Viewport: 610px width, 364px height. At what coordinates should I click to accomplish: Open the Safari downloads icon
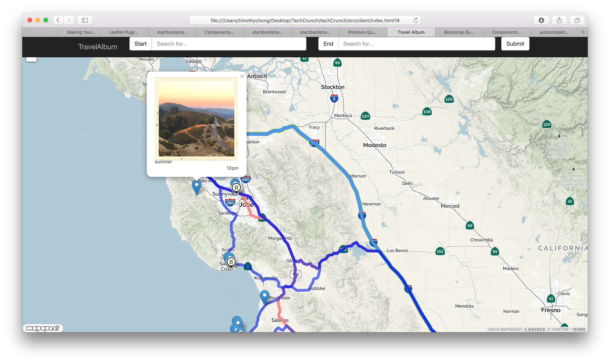pos(541,20)
